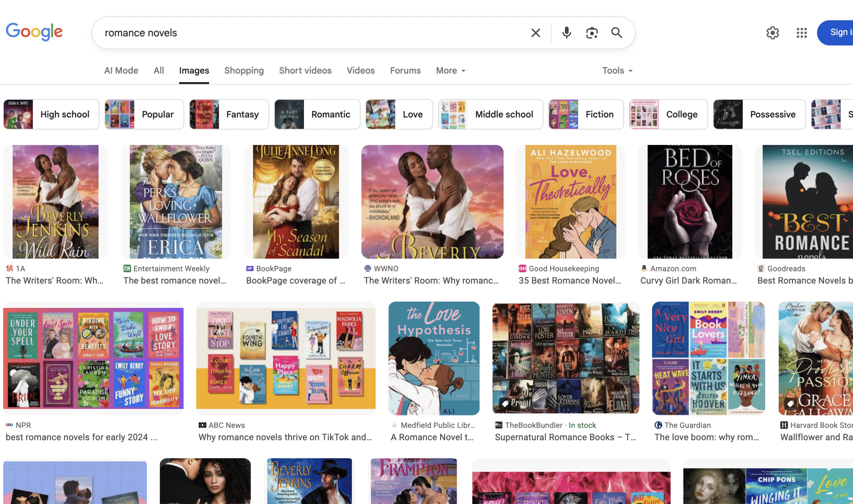Switch to the All results tab
The image size is (853, 504).
[159, 71]
